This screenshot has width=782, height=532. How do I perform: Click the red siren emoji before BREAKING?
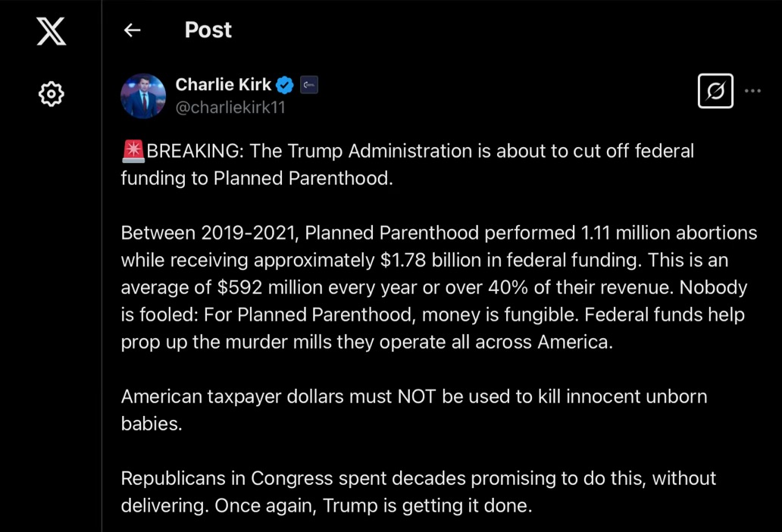133,151
